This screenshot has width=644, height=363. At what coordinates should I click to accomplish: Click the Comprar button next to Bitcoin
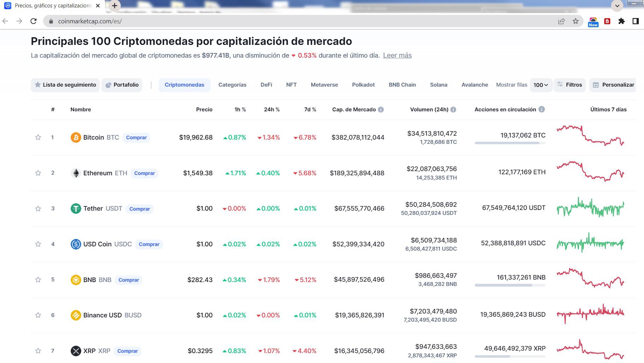click(136, 138)
